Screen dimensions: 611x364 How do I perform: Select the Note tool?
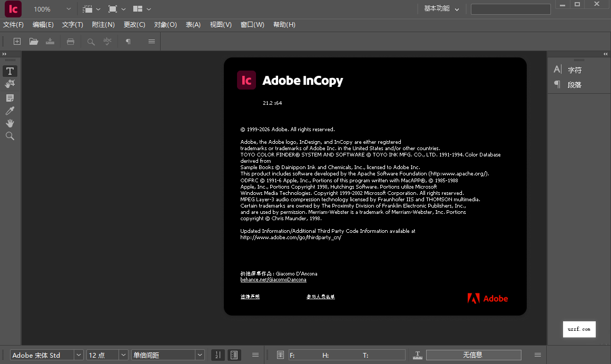(x=9, y=97)
